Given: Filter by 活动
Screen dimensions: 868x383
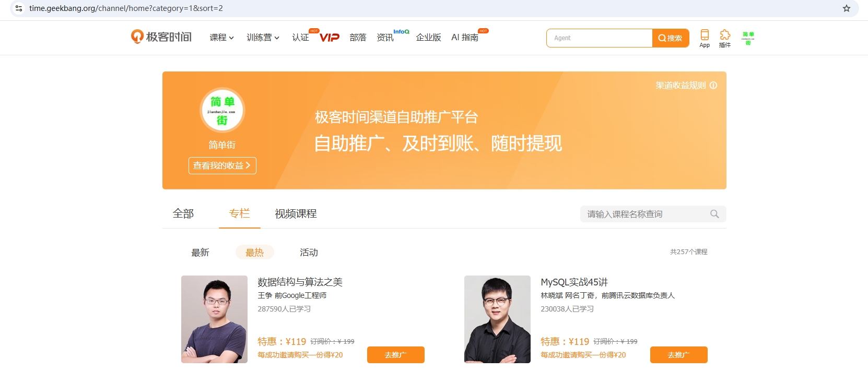Looking at the screenshot, I should (x=309, y=253).
